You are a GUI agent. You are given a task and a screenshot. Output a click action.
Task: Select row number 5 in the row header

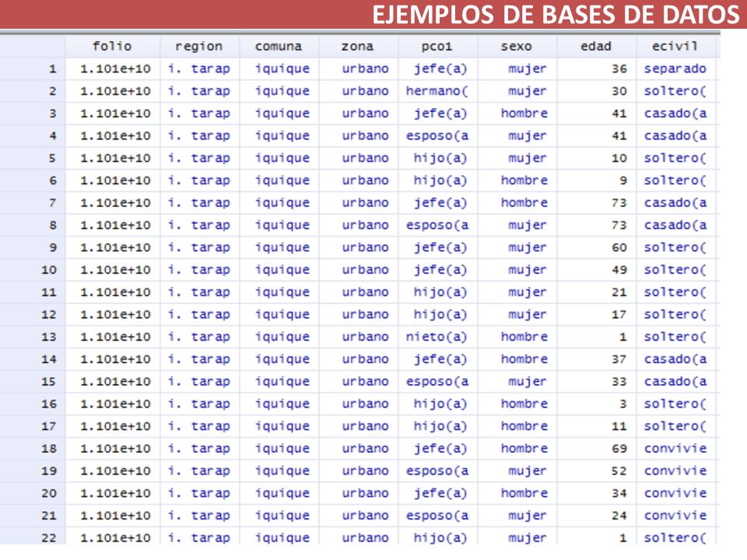33,158
